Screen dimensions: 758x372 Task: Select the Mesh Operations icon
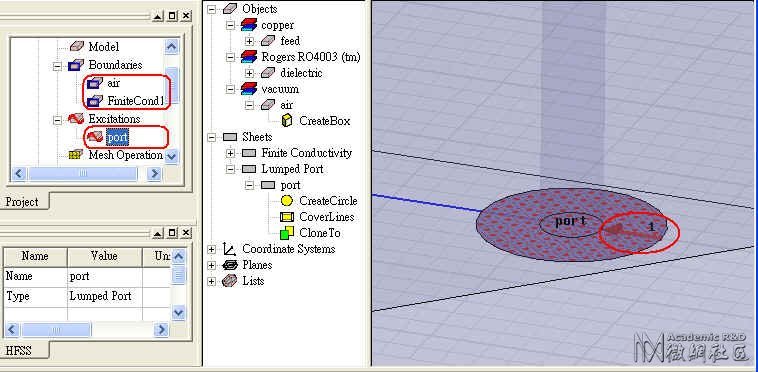[x=76, y=155]
